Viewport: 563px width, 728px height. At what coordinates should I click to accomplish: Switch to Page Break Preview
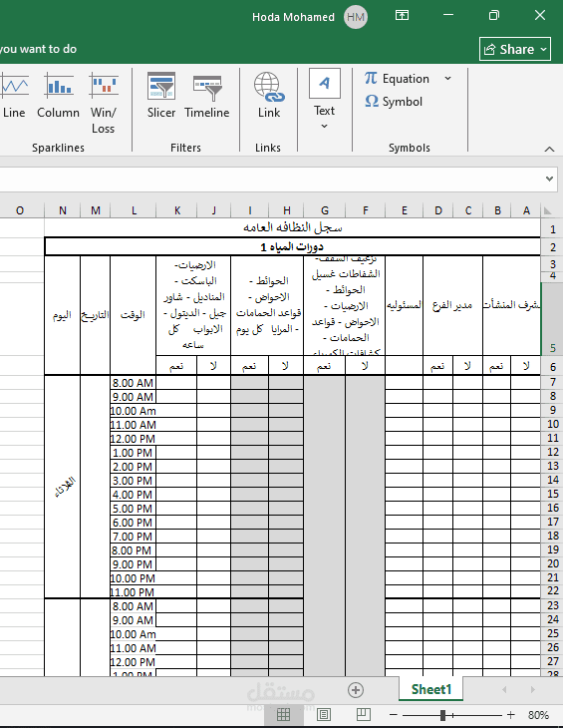pos(363,715)
